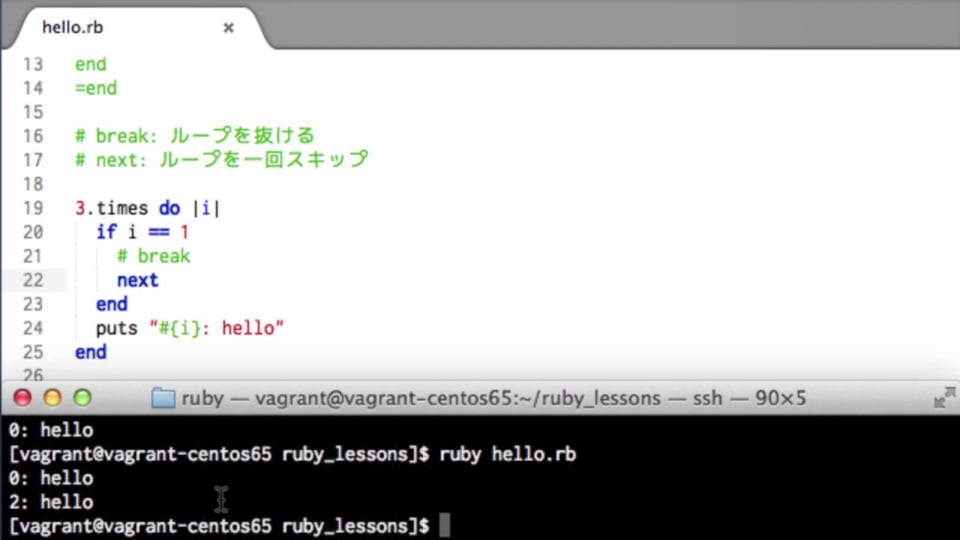960x540 pixels.
Task: Click line number 24 in the gutter
Action: (33, 328)
